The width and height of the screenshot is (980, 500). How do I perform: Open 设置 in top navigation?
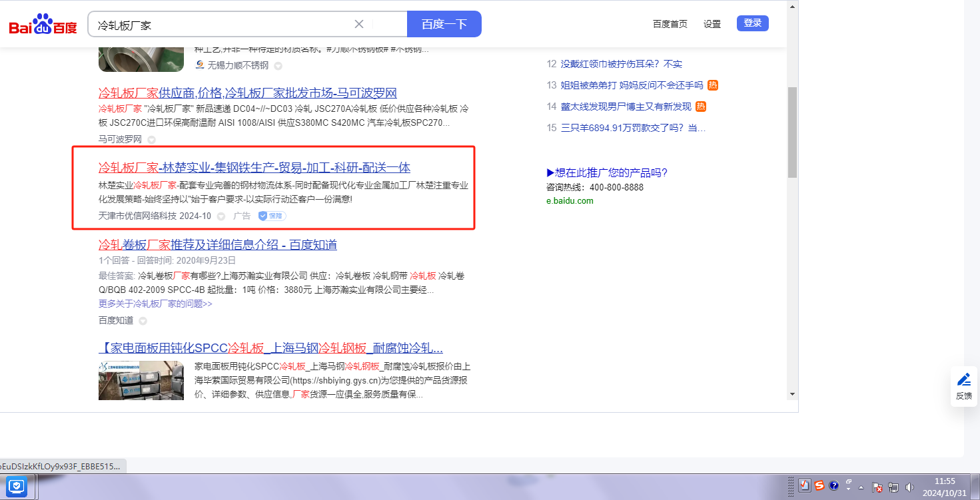pos(712,24)
